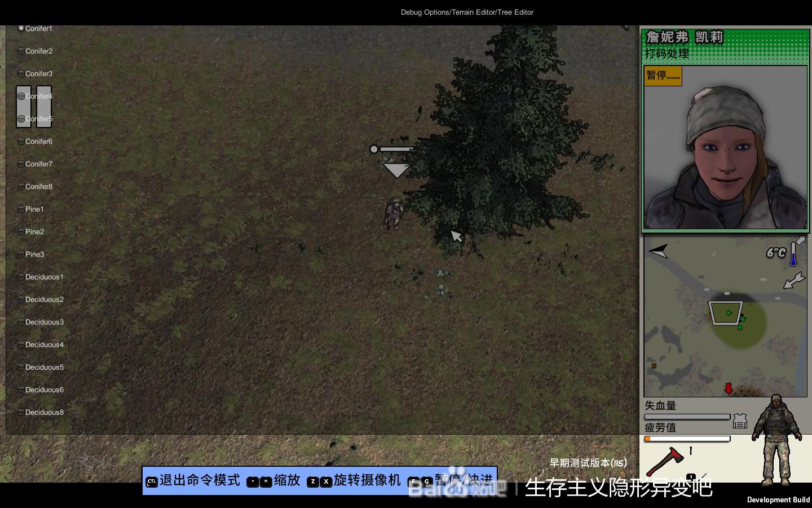812x508 pixels.
Task: Click the 缩放 zoom label
Action: click(287, 480)
